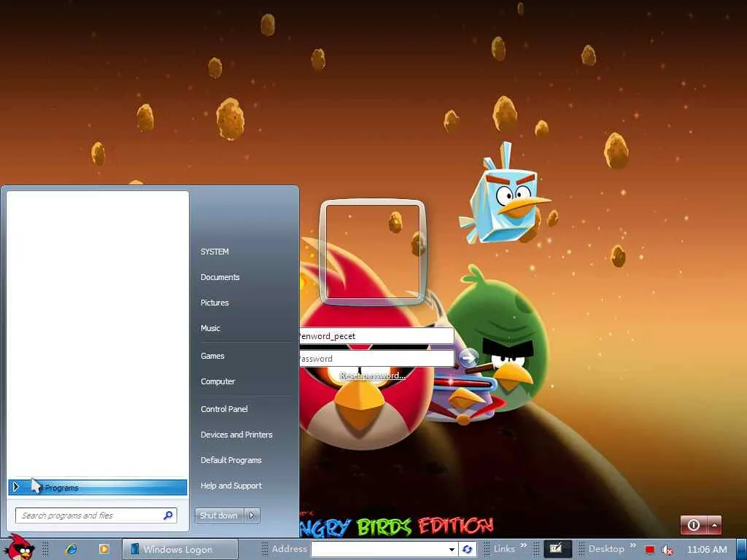Click the Address toolbar label
Viewport: 747px width, 560px height.
289,549
